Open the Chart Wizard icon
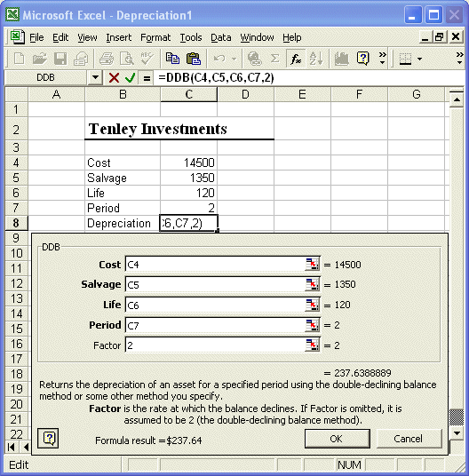This screenshot has height=476, width=469. (341, 59)
